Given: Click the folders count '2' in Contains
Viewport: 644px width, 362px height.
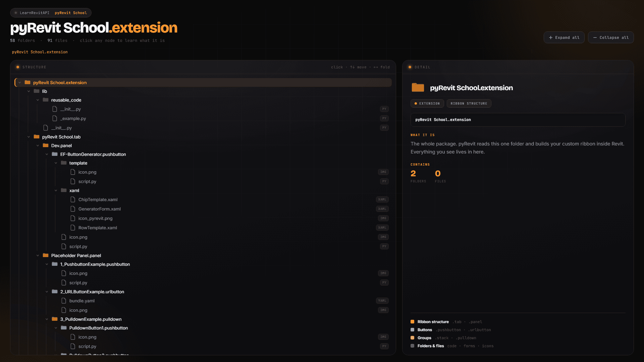Looking at the screenshot, I should click(413, 173).
